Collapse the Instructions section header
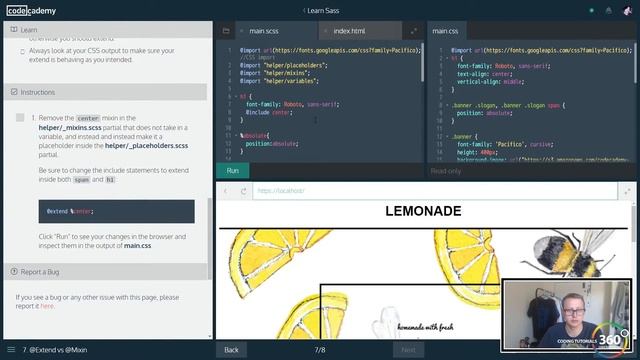Screen dimensions: 640x360 (x=105, y=92)
